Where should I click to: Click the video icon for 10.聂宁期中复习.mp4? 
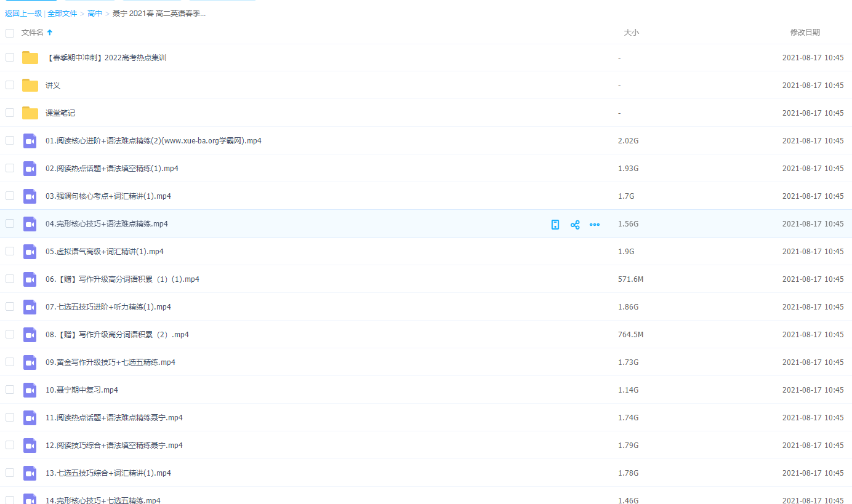pos(30,390)
